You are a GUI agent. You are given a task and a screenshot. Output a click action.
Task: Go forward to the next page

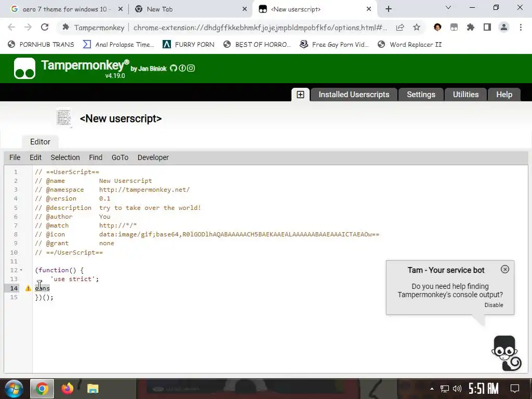click(28, 27)
